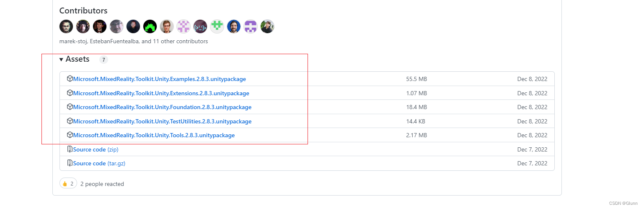Click the 2.17 MB file size

[416, 135]
